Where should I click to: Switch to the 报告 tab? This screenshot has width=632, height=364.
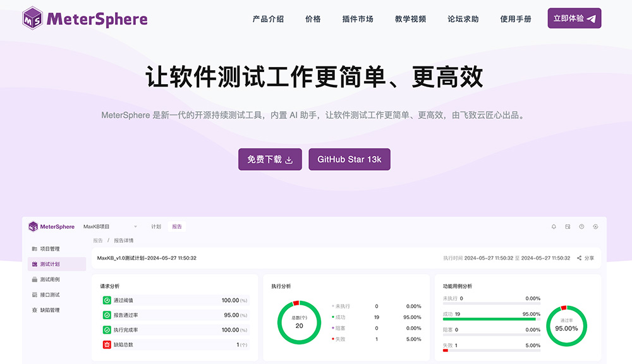(x=177, y=226)
